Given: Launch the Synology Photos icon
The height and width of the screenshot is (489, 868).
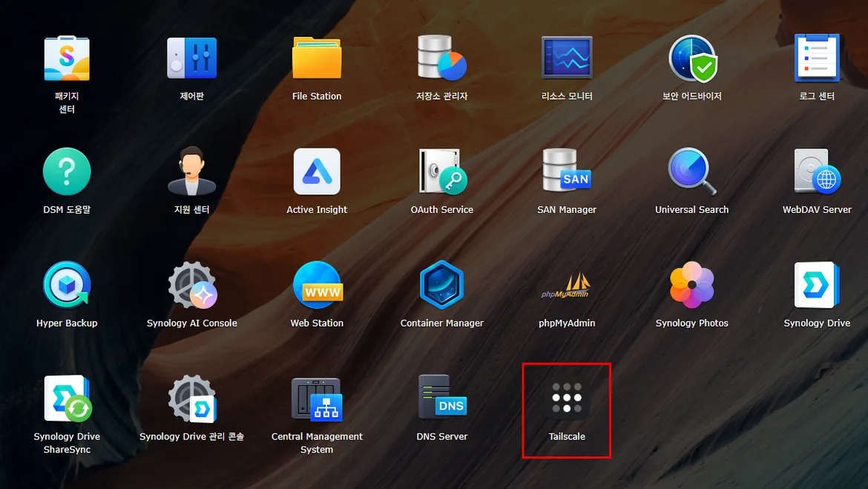Looking at the screenshot, I should (692, 285).
